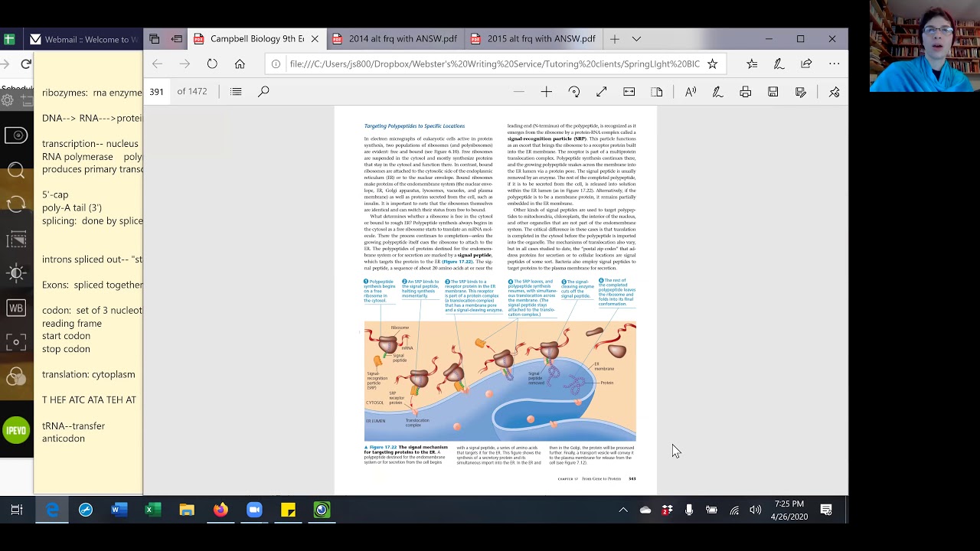
Task: Click the IPEVO focus brackets icon
Action: 16,342
